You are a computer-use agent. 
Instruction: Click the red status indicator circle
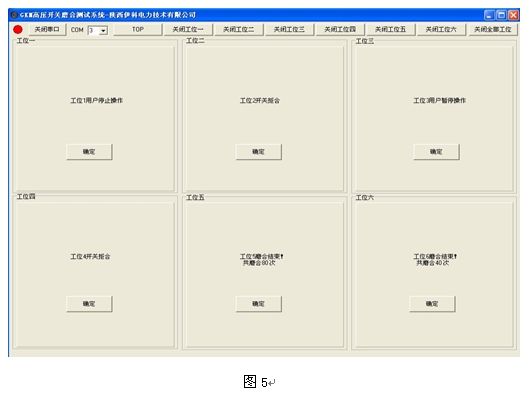coord(18,30)
